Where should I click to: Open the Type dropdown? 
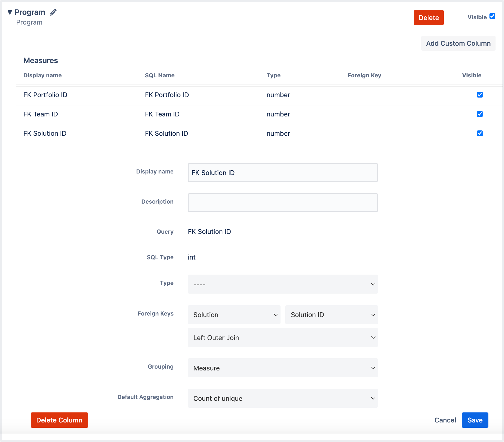(283, 284)
